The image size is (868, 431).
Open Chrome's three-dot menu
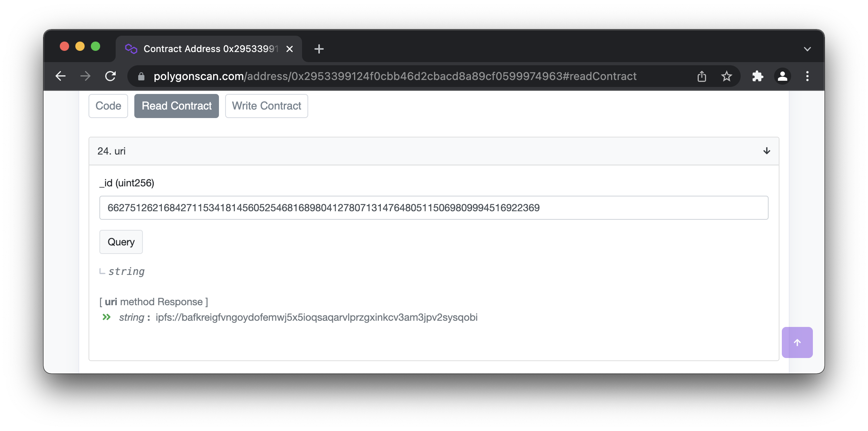[x=807, y=76]
